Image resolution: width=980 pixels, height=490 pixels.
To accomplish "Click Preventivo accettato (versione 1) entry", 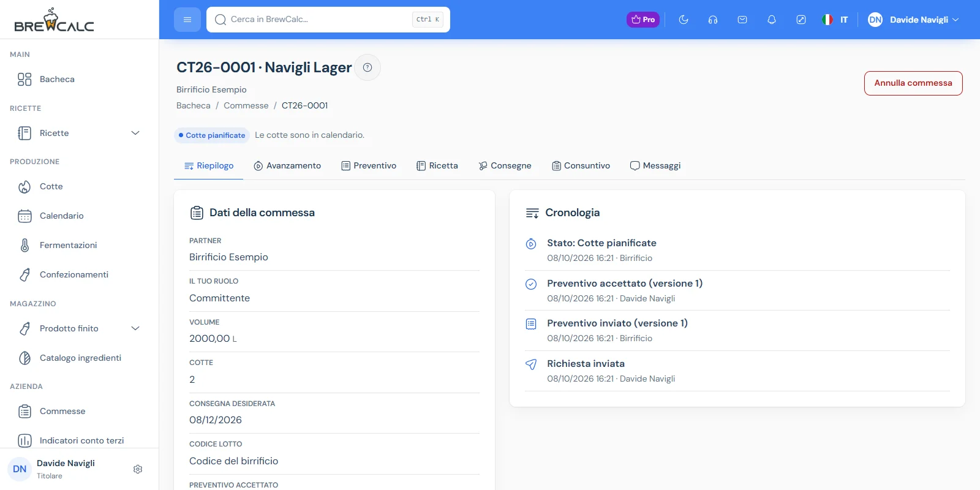I will coord(737,290).
